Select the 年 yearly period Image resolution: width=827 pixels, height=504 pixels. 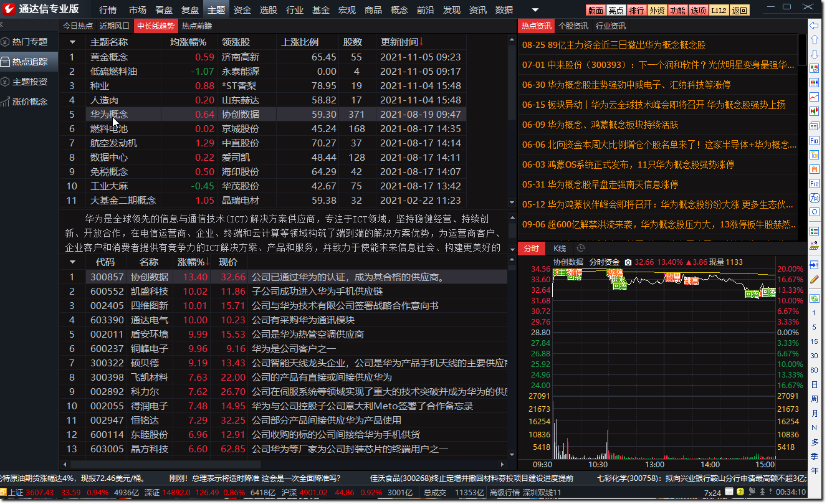[x=814, y=471]
